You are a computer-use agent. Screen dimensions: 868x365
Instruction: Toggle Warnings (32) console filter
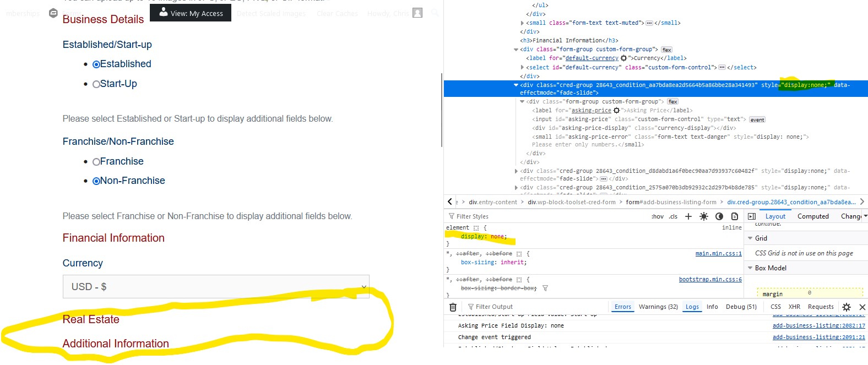tap(658, 307)
